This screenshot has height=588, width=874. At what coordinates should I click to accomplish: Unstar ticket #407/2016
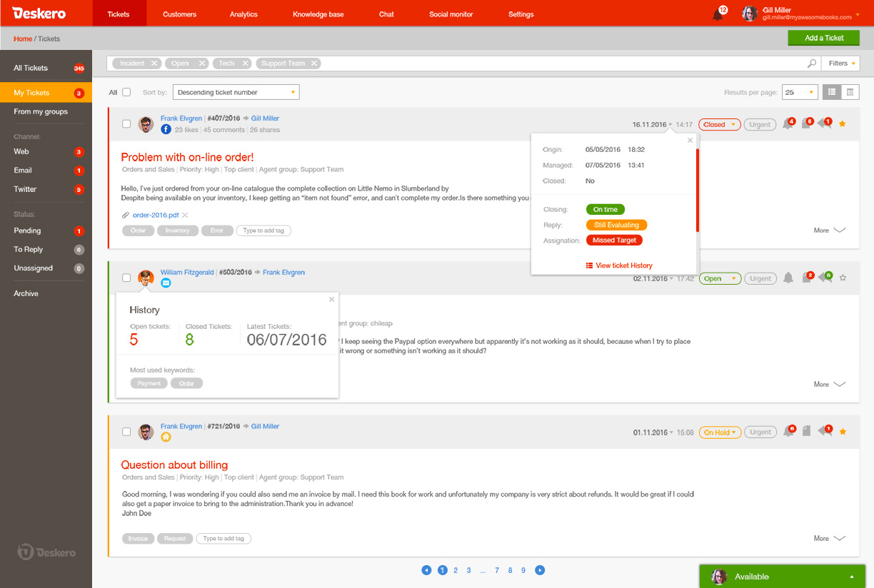[x=843, y=124]
